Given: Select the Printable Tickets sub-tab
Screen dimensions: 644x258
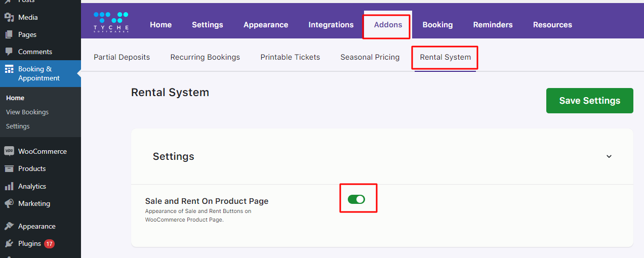Looking at the screenshot, I should [290, 57].
